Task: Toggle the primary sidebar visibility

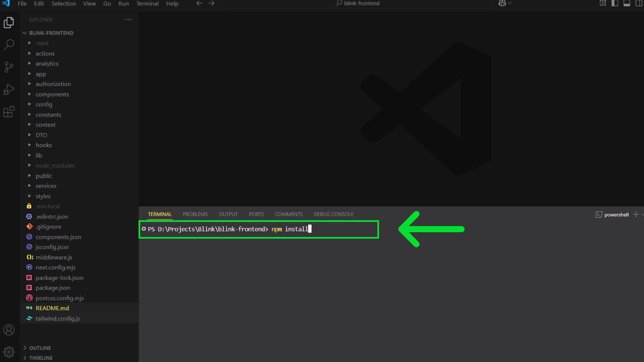Action: (614, 3)
